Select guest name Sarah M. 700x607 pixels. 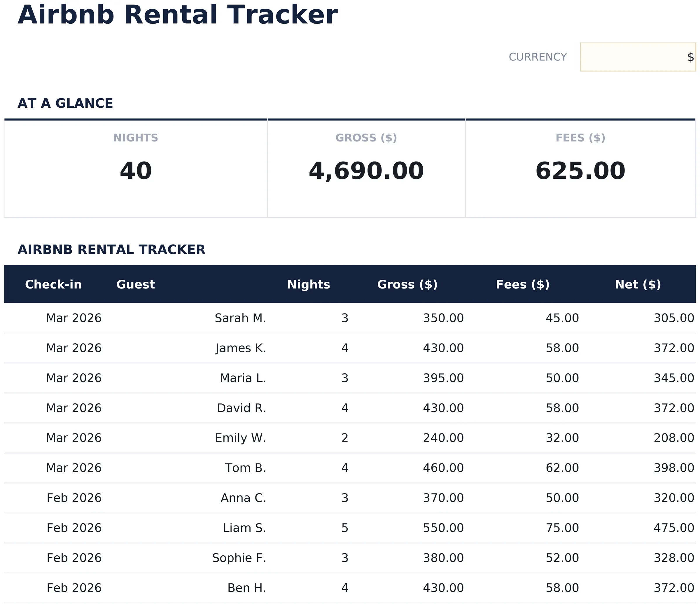coord(240,318)
